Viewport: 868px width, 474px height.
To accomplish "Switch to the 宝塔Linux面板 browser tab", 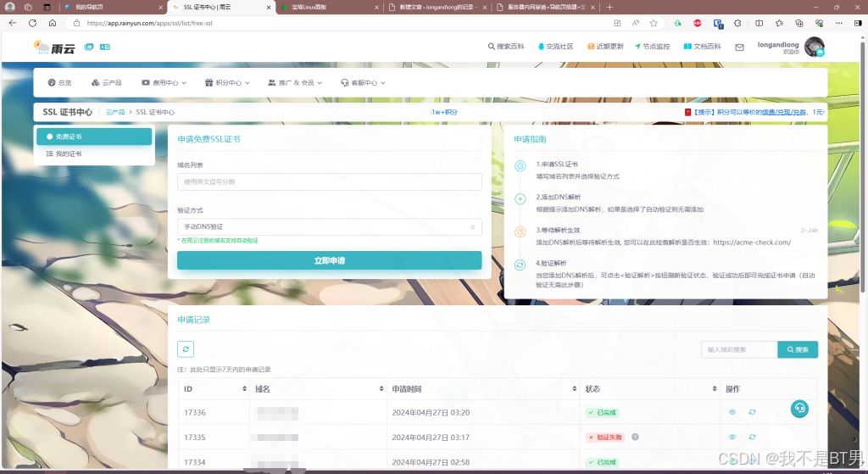I will (x=329, y=7).
